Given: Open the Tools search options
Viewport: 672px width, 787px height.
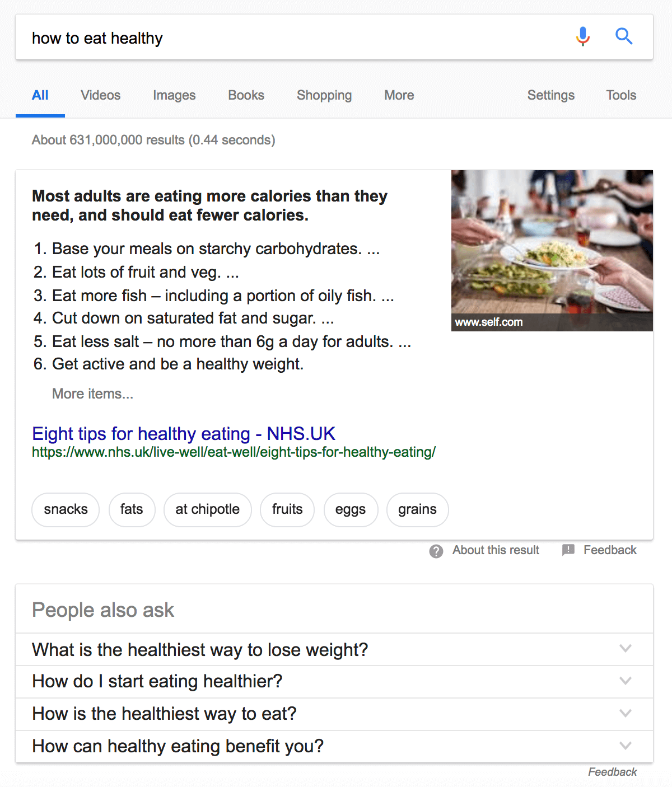Looking at the screenshot, I should 621,95.
